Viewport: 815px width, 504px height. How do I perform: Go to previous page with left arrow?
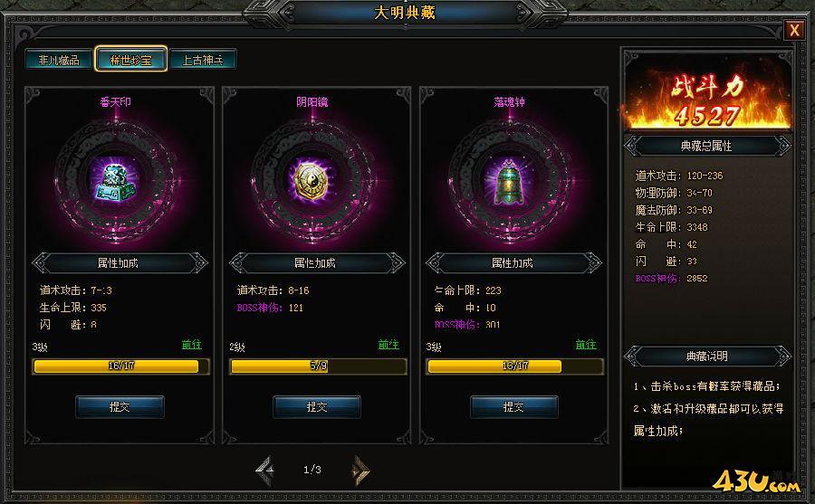coord(265,471)
